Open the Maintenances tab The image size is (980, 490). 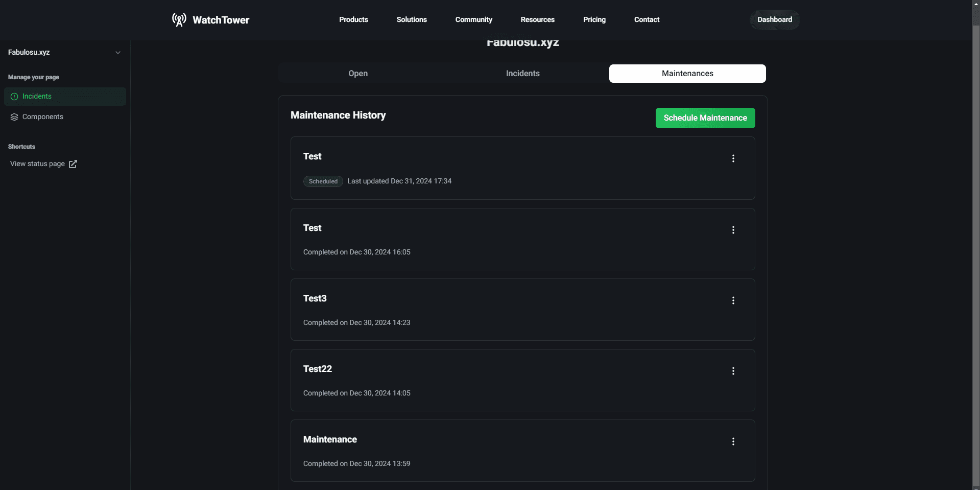click(x=687, y=73)
